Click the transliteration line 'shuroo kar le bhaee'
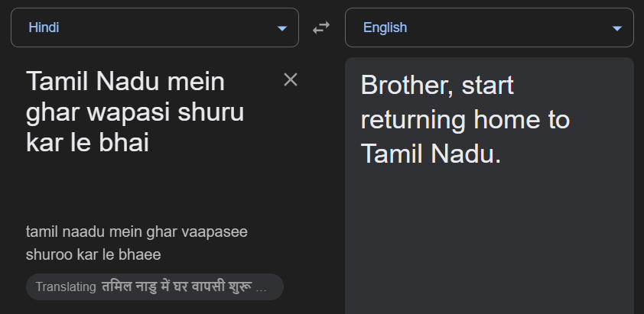The width and height of the screenshot is (644, 314). click(93, 254)
